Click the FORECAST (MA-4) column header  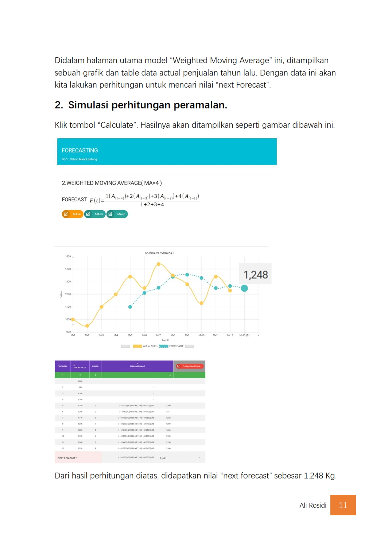pyautogui.click(x=137, y=366)
